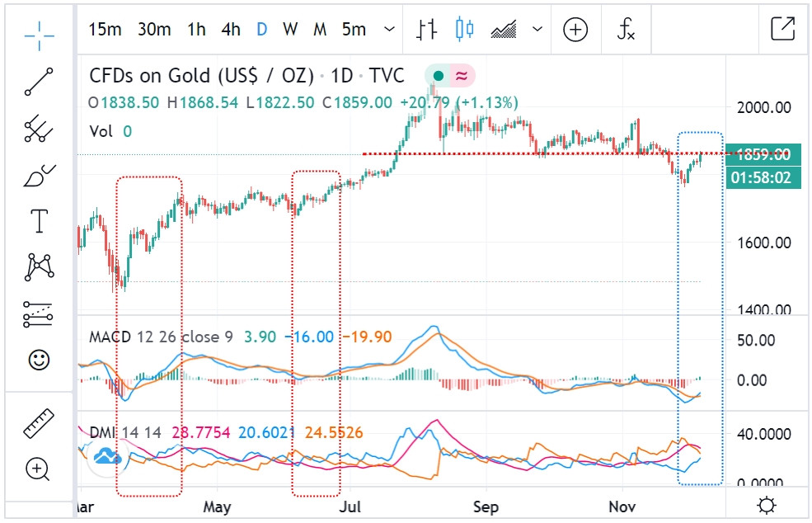Select the ruler measure tool
The width and height of the screenshot is (812, 523).
click(39, 423)
